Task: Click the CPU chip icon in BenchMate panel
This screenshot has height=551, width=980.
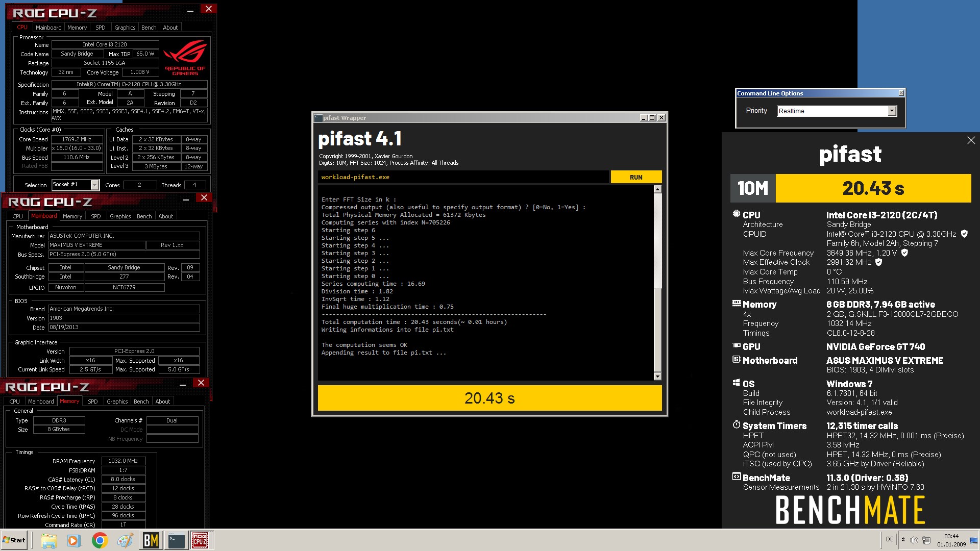Action: [x=736, y=214]
